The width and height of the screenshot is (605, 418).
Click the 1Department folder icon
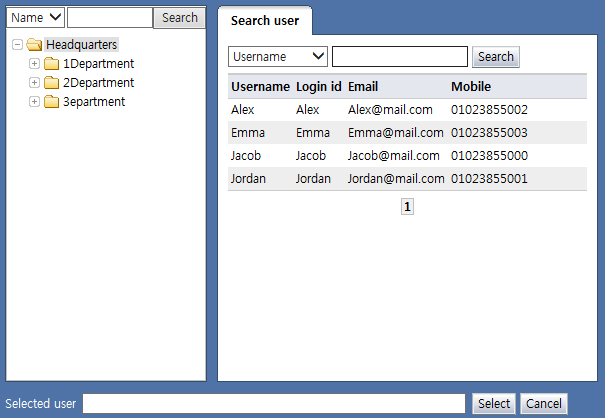52,64
